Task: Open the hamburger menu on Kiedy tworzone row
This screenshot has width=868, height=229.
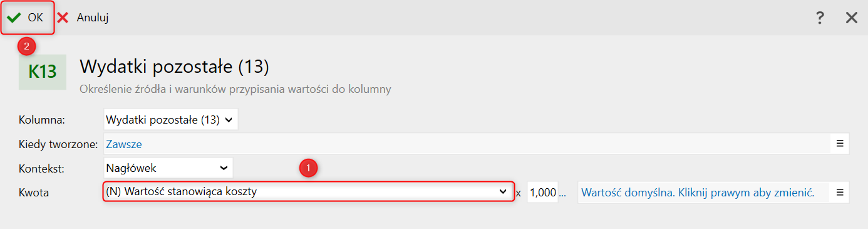Action: (840, 144)
